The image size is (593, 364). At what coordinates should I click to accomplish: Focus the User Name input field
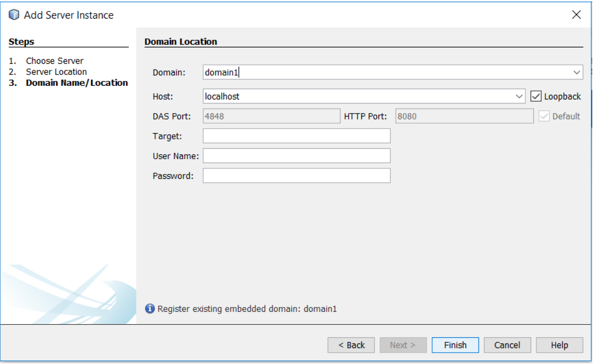(296, 156)
